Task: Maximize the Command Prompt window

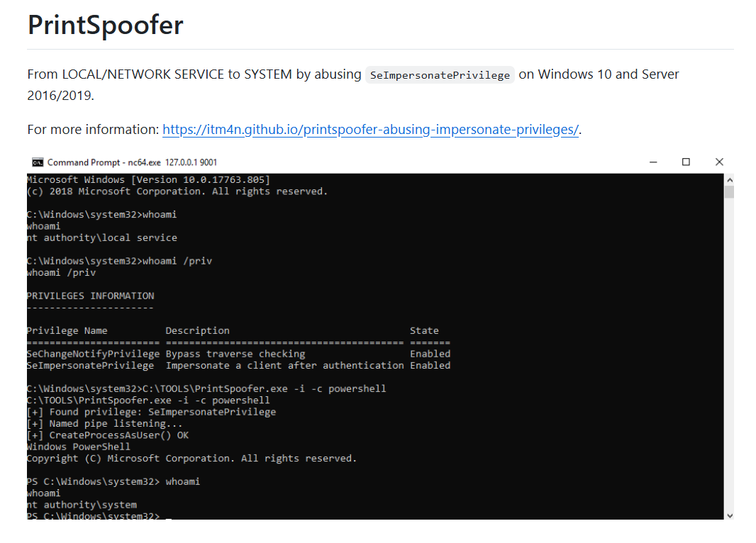Action: (686, 162)
